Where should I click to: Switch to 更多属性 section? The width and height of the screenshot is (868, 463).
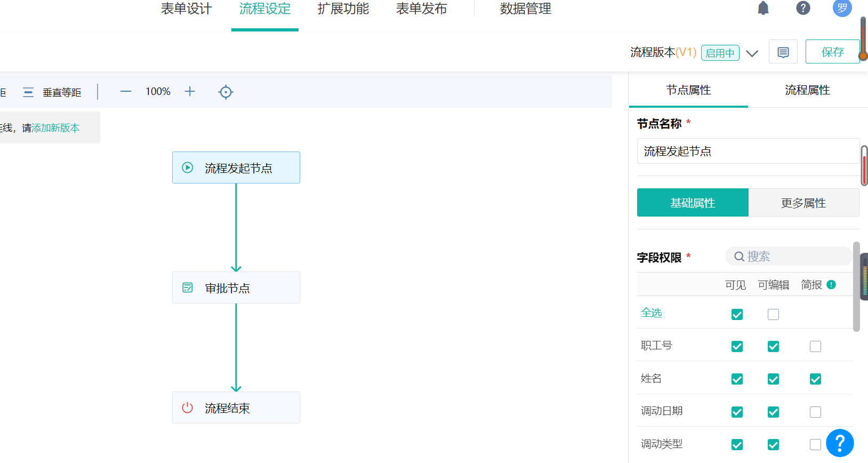pos(803,203)
